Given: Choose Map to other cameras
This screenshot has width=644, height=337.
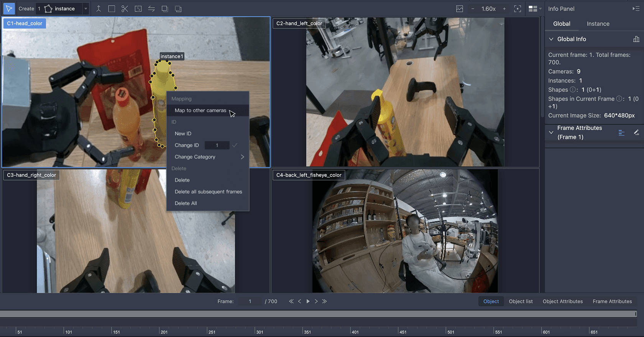Looking at the screenshot, I should click(x=200, y=111).
